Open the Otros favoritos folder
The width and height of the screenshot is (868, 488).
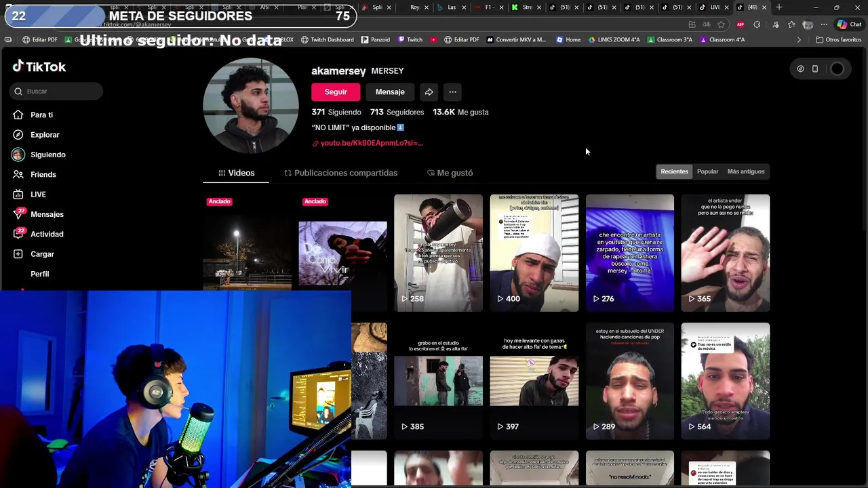[838, 40]
